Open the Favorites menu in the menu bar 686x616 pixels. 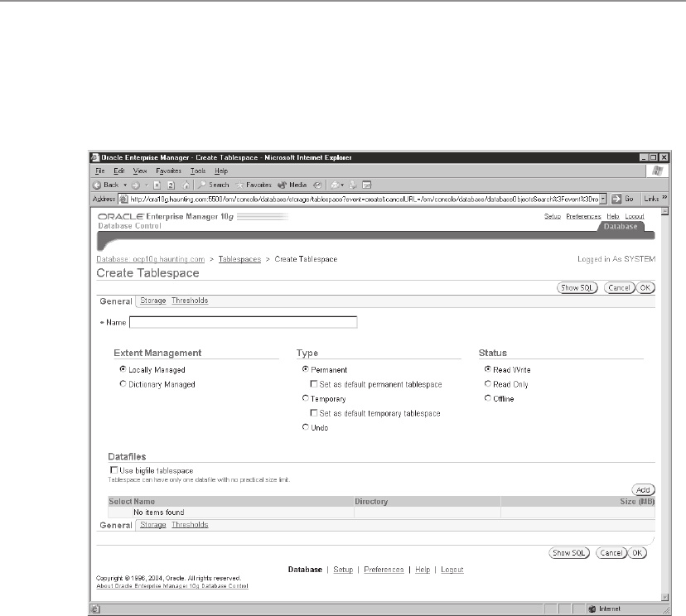point(168,171)
